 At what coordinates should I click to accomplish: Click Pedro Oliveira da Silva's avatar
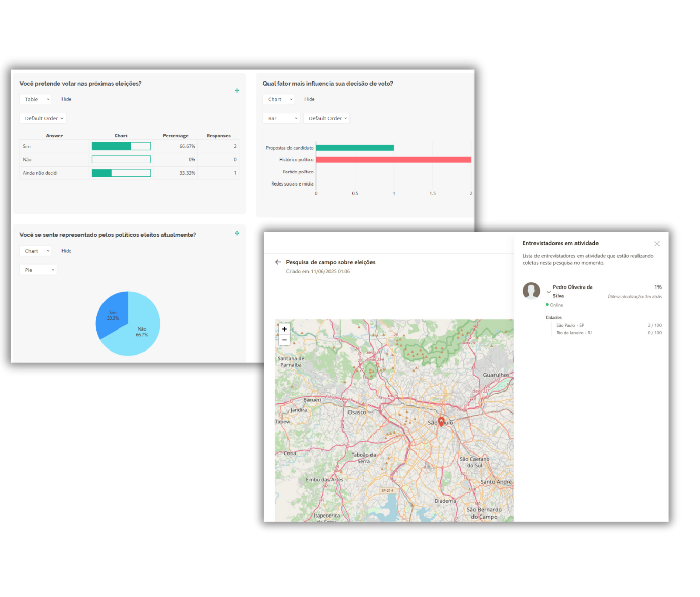(x=531, y=291)
